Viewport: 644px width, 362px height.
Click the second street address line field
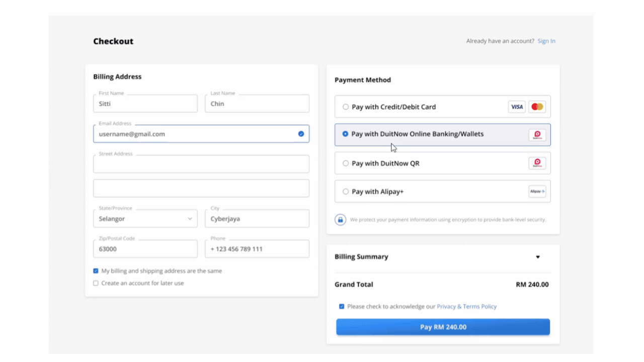point(201,188)
